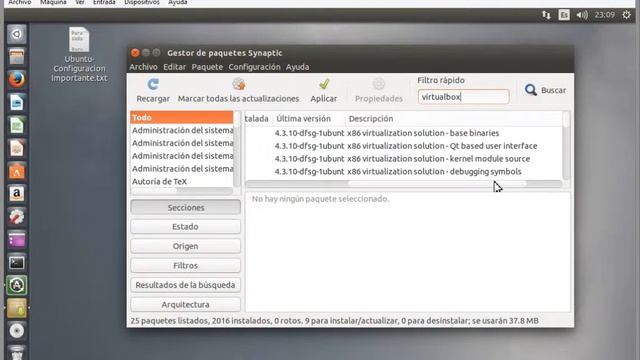Click the package list horizontal scrollbar
Screen dimensions: 640x360
coord(403,184)
